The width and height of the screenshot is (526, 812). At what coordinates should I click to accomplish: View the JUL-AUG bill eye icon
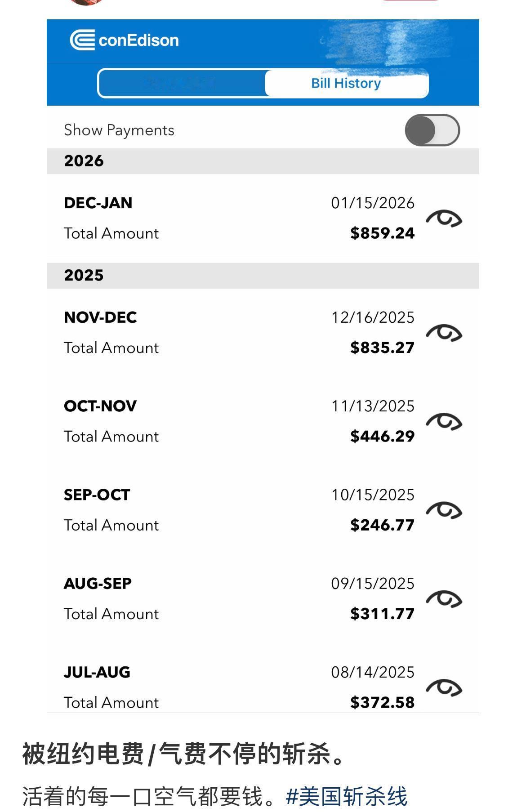pyautogui.click(x=444, y=687)
